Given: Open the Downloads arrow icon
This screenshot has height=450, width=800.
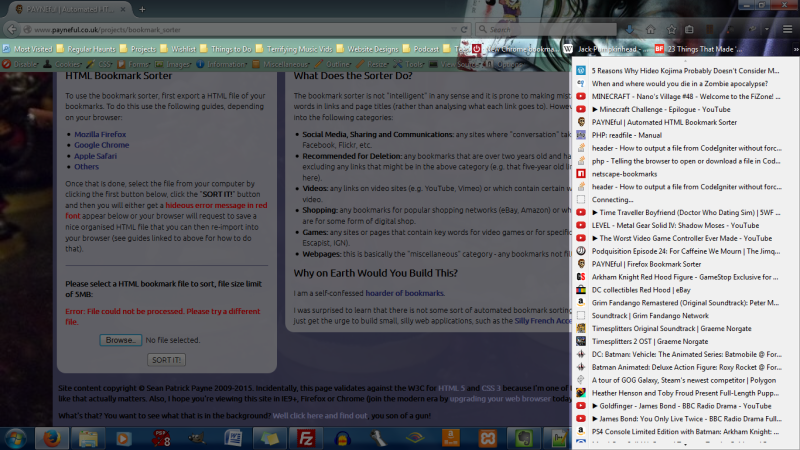Looking at the screenshot, I should click(630, 30).
